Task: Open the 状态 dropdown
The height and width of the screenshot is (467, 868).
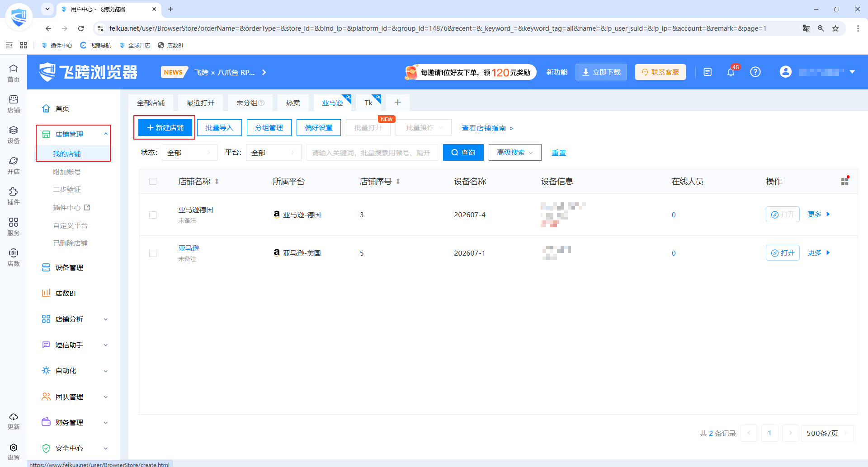Action: pyautogui.click(x=189, y=153)
